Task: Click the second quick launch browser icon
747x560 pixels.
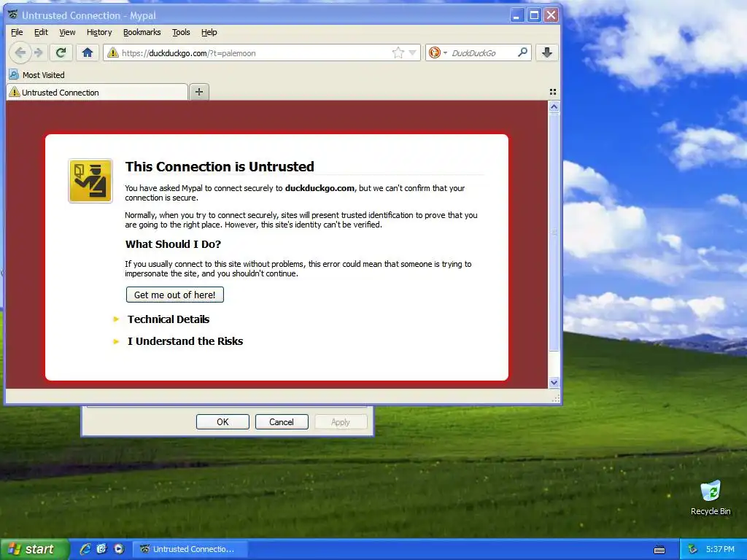Action: (101, 549)
